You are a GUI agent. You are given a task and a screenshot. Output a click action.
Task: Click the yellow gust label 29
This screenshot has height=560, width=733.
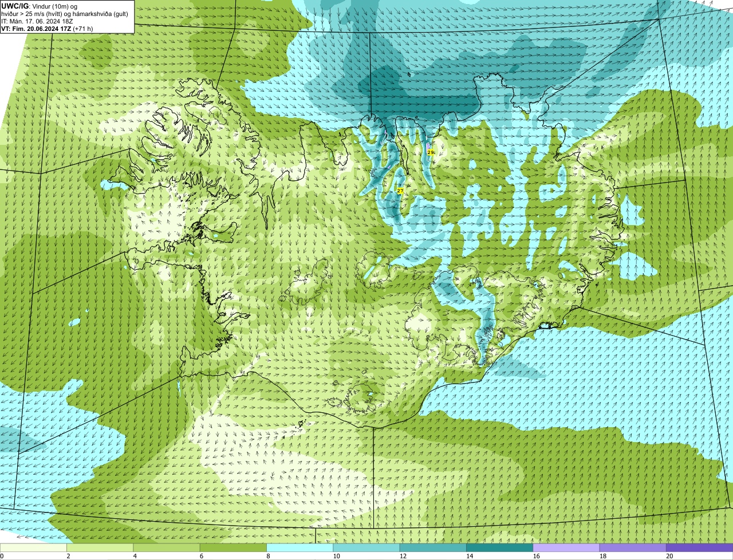430,152
